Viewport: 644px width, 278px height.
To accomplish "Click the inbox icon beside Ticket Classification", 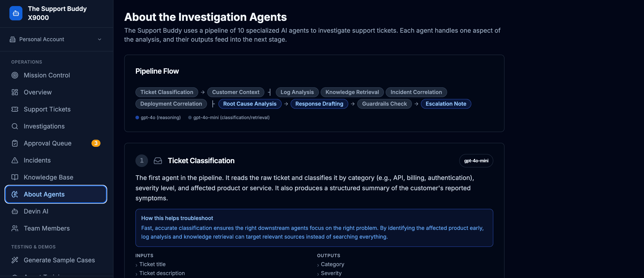I will 158,161.
